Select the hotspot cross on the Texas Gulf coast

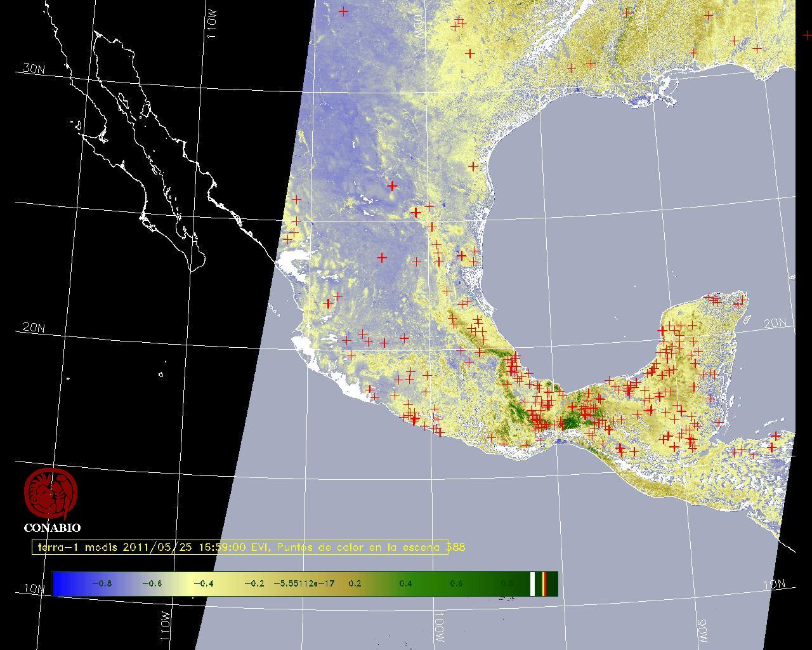click(x=473, y=166)
